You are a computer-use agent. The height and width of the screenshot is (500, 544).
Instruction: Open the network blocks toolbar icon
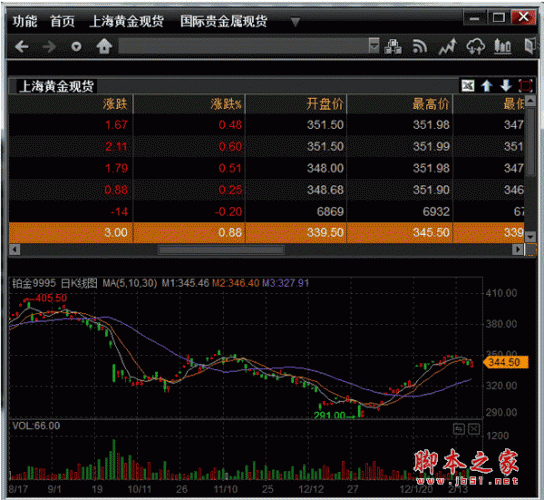[x=393, y=46]
